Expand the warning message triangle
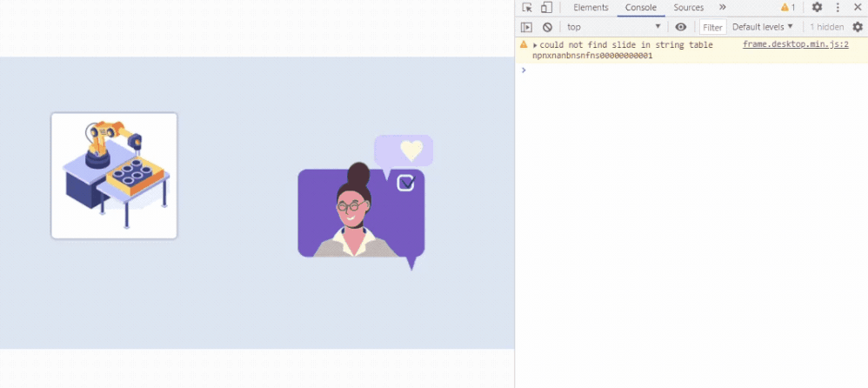This screenshot has height=388, width=868. click(535, 45)
